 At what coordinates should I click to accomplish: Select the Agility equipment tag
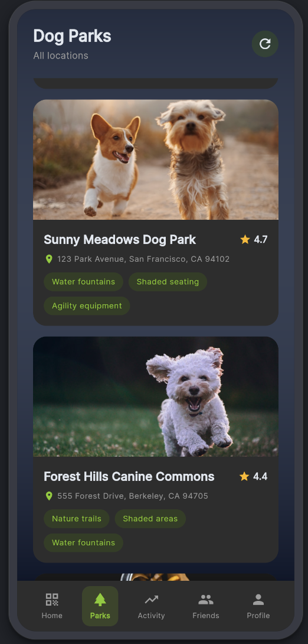coord(87,306)
